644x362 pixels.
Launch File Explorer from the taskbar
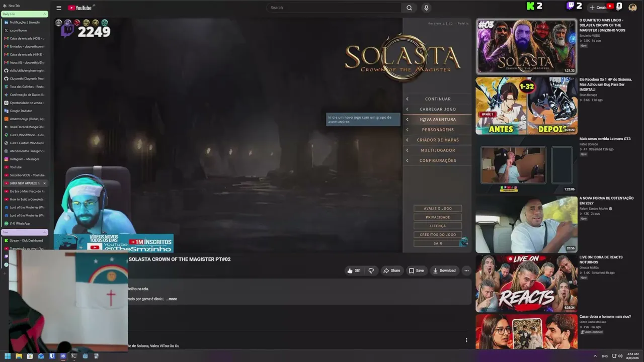point(19,356)
